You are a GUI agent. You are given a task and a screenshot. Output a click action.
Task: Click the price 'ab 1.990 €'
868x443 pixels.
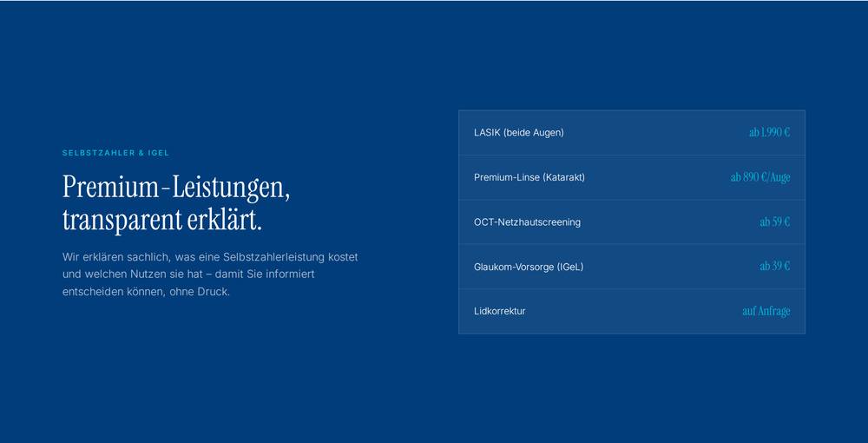(x=769, y=133)
